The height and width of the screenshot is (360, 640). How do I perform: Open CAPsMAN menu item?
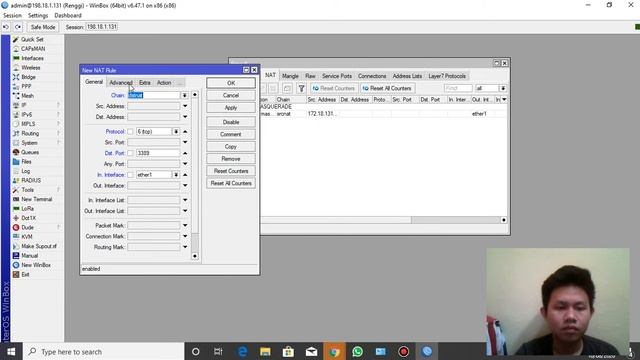click(33, 49)
